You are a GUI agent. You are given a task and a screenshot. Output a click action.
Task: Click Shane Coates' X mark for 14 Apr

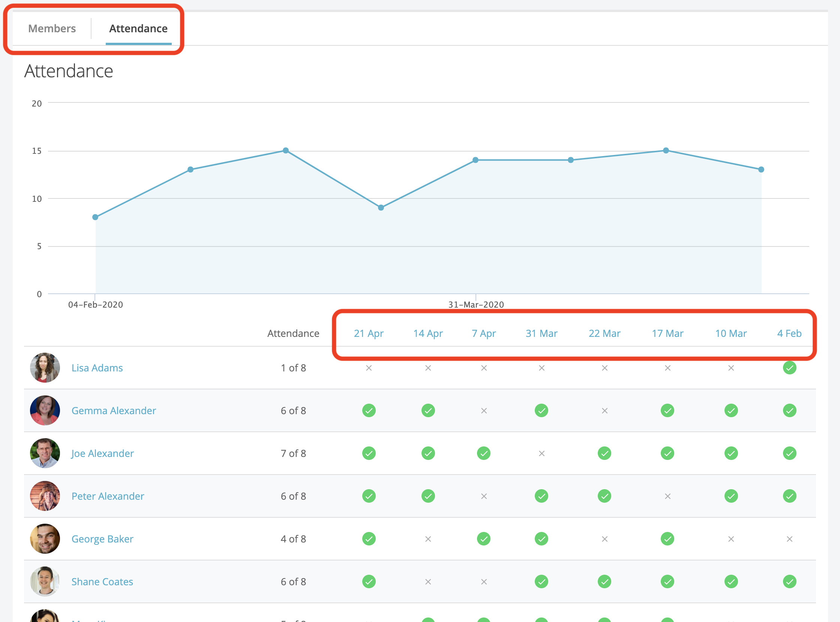(428, 582)
